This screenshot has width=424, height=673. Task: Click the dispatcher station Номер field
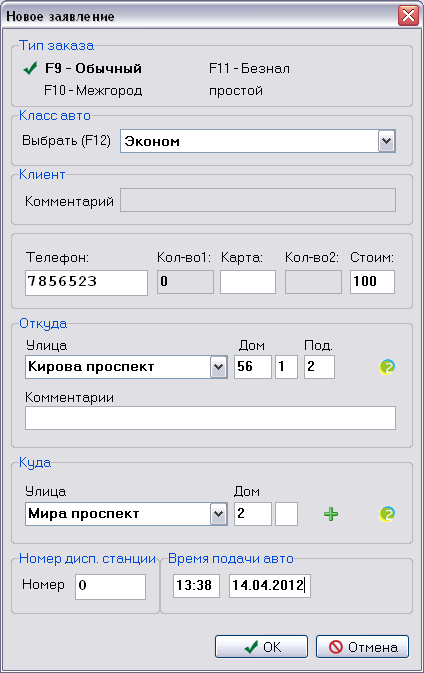[x=110, y=587]
